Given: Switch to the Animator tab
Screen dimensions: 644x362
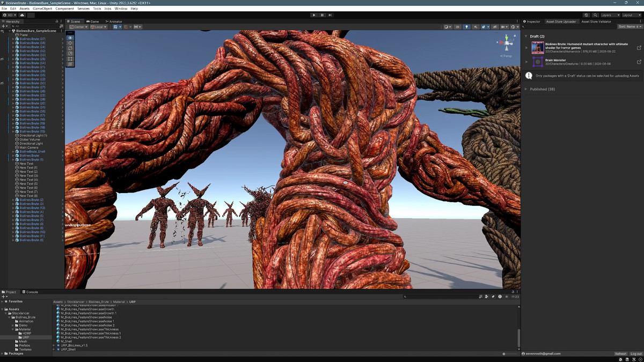Looking at the screenshot, I should tap(114, 21).
